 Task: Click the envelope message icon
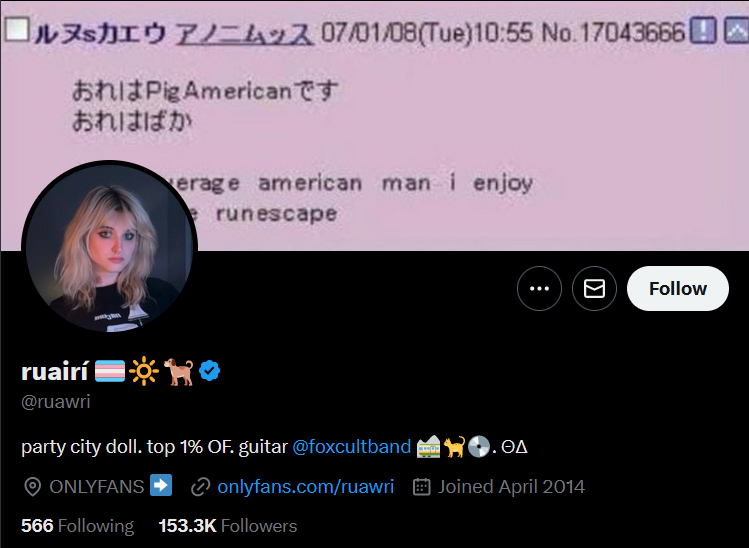[x=594, y=289]
